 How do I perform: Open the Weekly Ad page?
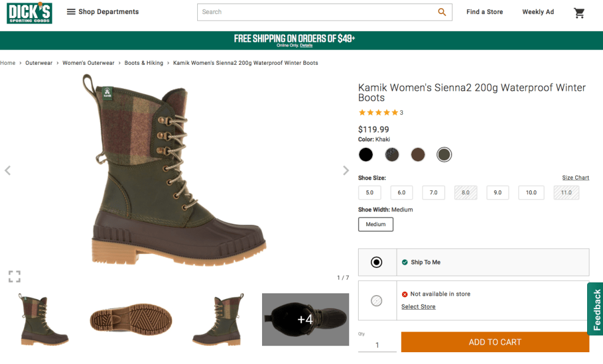(x=538, y=12)
